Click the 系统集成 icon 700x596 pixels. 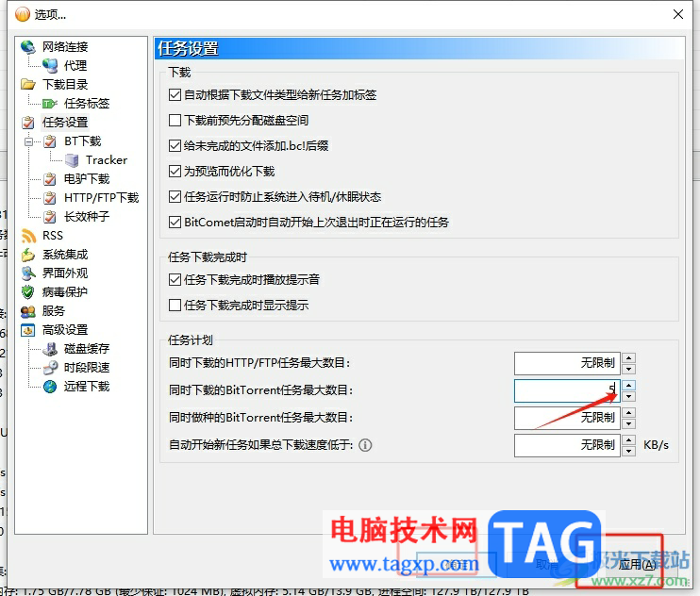click(x=27, y=255)
